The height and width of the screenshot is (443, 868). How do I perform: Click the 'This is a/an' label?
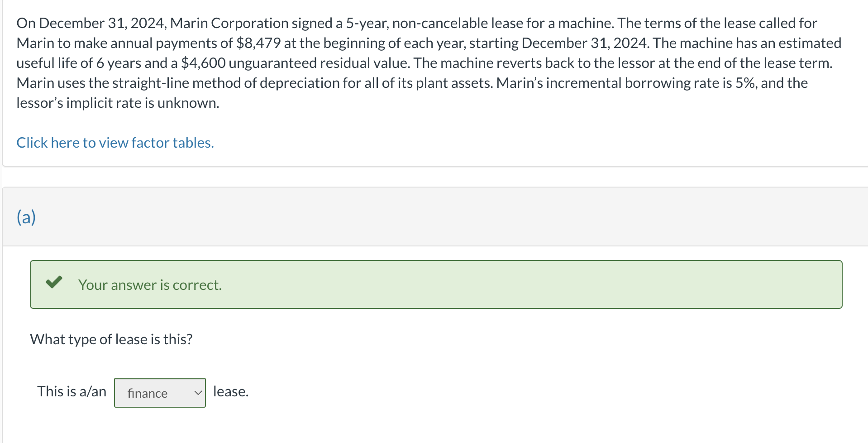click(72, 391)
